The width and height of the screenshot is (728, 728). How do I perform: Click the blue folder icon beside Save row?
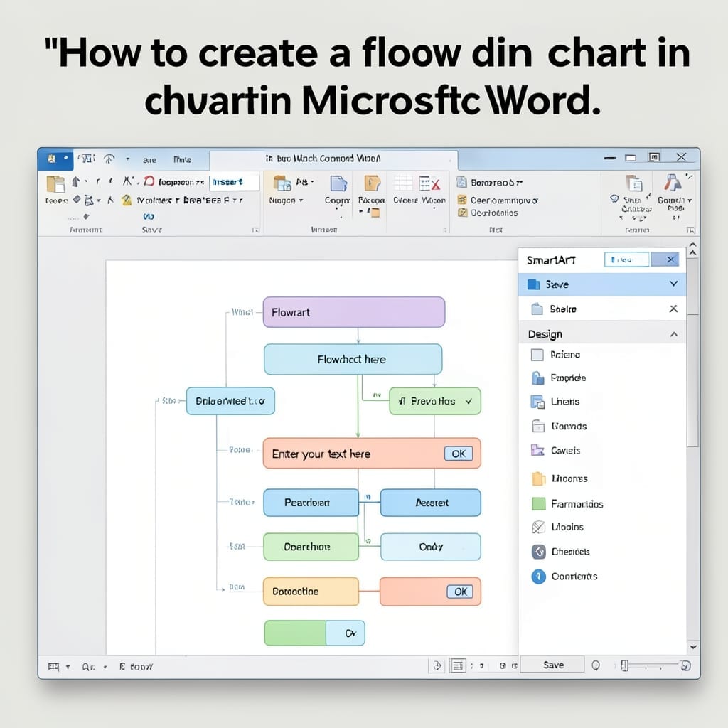pyautogui.click(x=533, y=284)
